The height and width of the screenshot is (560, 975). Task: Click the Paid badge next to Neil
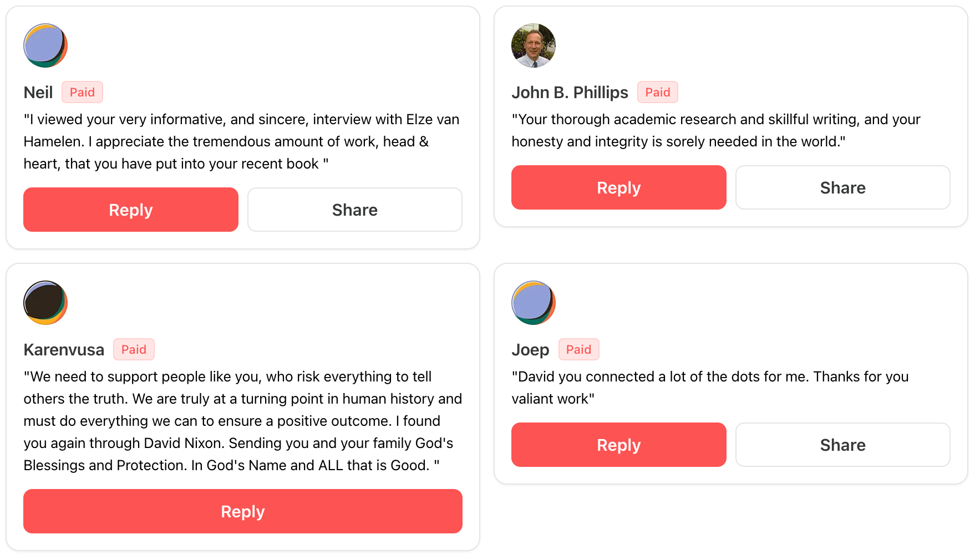82,92
